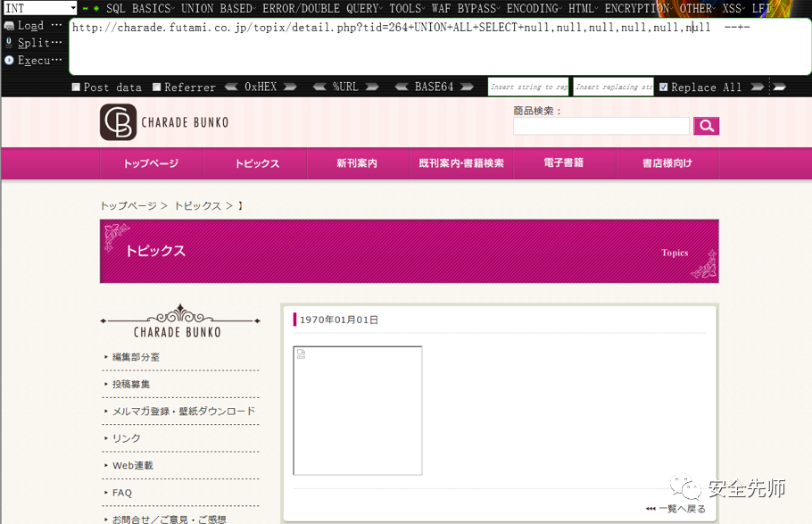Open the LFI menu
The width and height of the screenshot is (812, 524).
762,9
